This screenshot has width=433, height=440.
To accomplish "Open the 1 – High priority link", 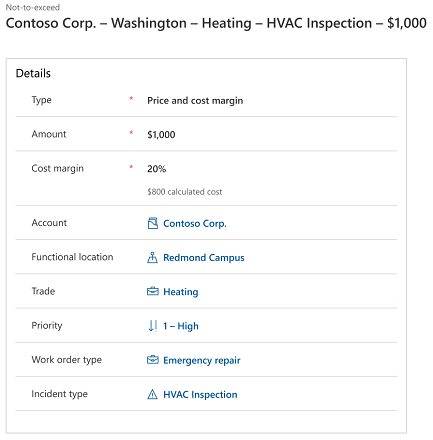I will [181, 326].
